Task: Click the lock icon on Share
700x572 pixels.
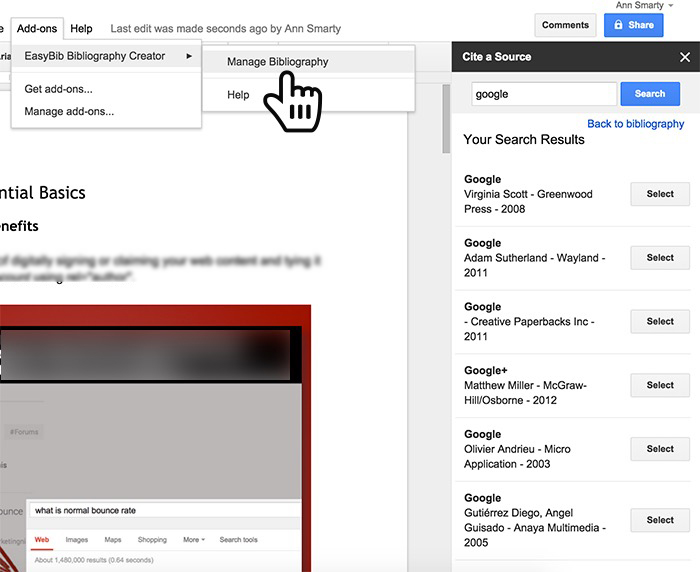Action: click(618, 25)
